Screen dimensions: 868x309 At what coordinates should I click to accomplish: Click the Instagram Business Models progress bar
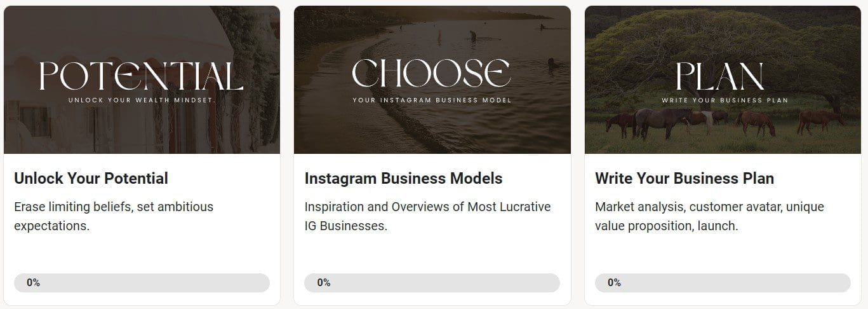pyautogui.click(x=432, y=283)
